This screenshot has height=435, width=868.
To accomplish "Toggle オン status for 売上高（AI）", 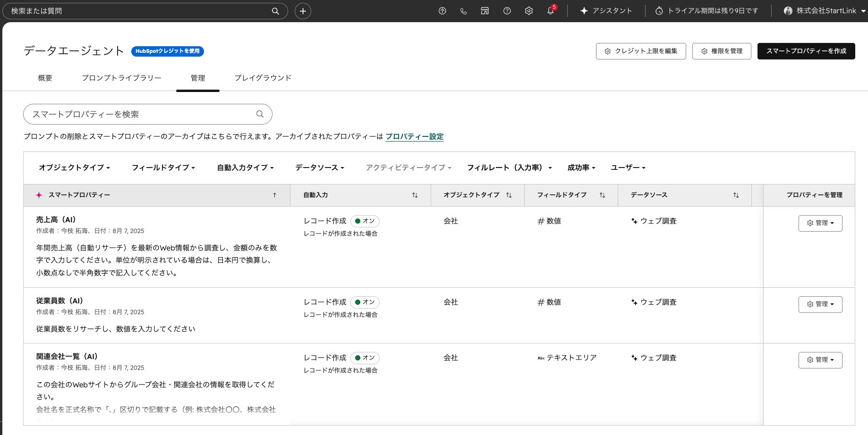I will 365,221.
